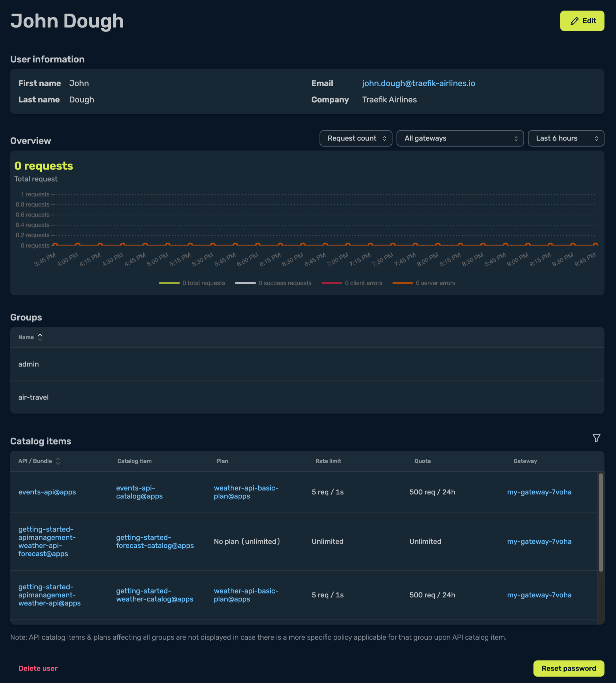Sort groups by Name arrows icon

[x=40, y=337]
